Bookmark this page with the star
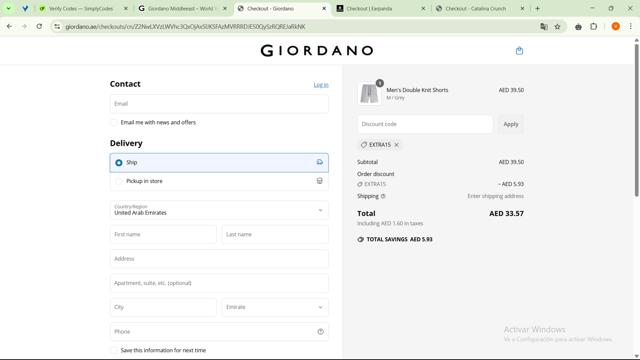 click(x=557, y=27)
